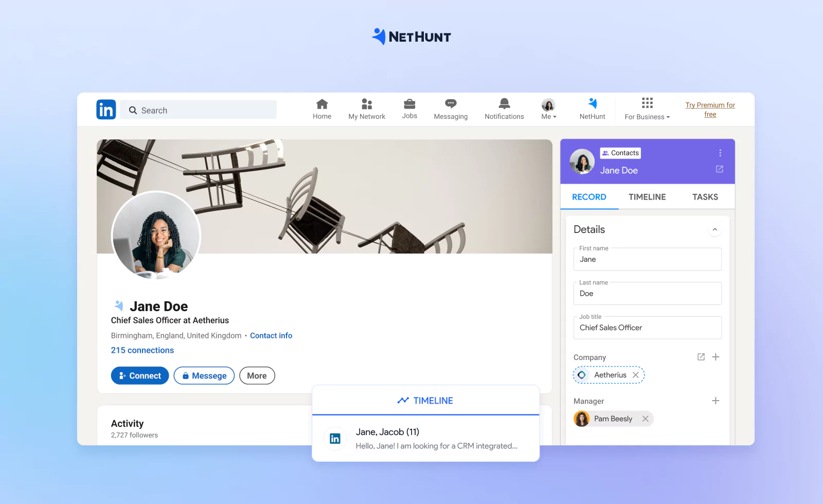The width and height of the screenshot is (823, 504).
Task: Remove Pam Beesly as manager
Action: point(645,419)
